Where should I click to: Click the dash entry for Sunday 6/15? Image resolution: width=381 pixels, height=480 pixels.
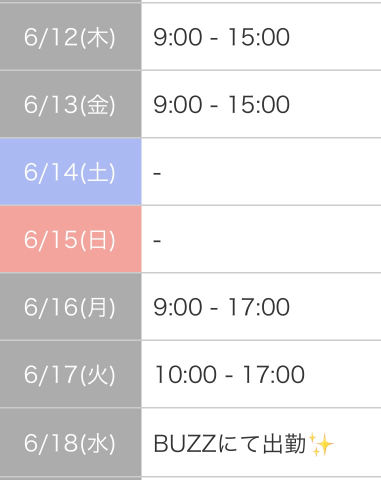click(x=157, y=240)
